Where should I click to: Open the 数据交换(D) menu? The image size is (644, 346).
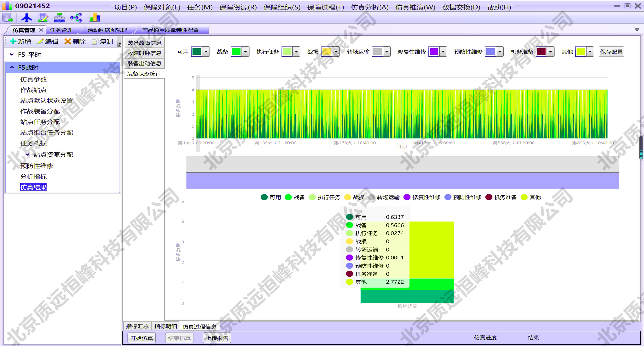(461, 7)
